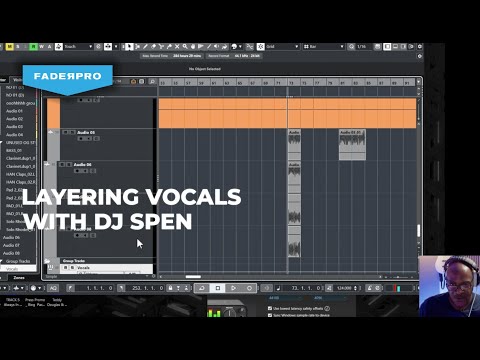Select the Zoom magnifier tool

(185, 47)
